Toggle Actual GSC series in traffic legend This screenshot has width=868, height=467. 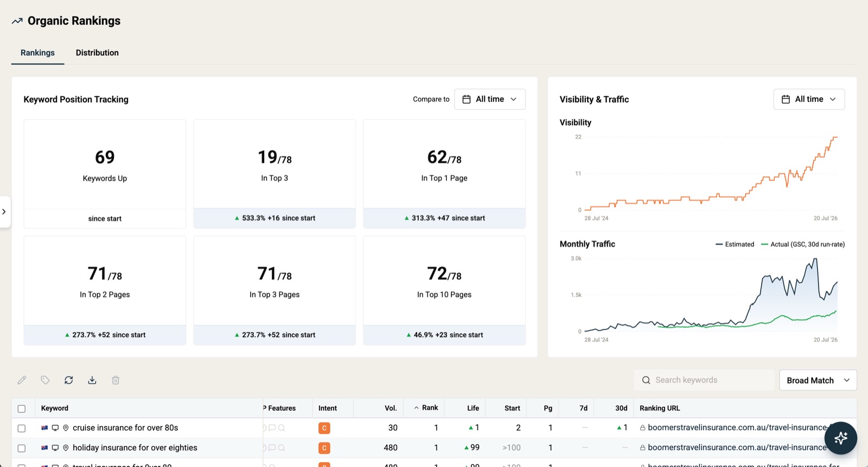(x=803, y=245)
